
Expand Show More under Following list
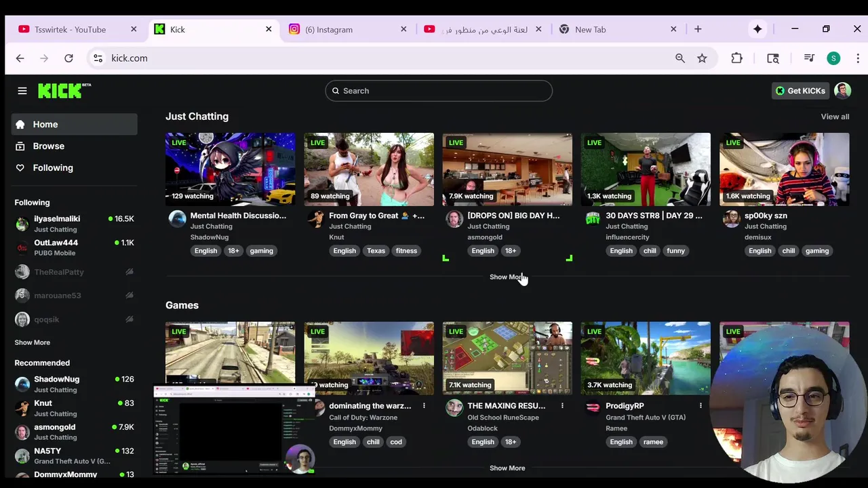tap(33, 342)
